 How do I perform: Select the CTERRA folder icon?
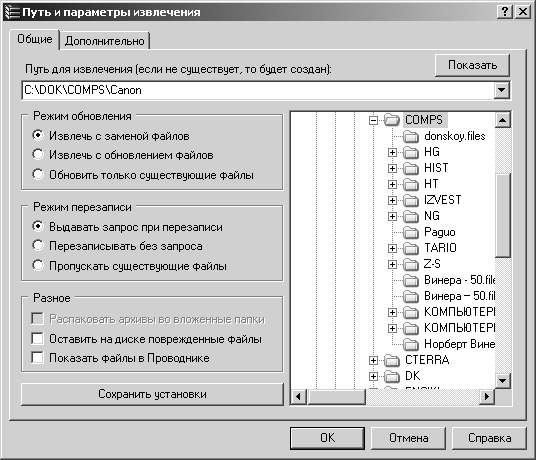(x=392, y=360)
